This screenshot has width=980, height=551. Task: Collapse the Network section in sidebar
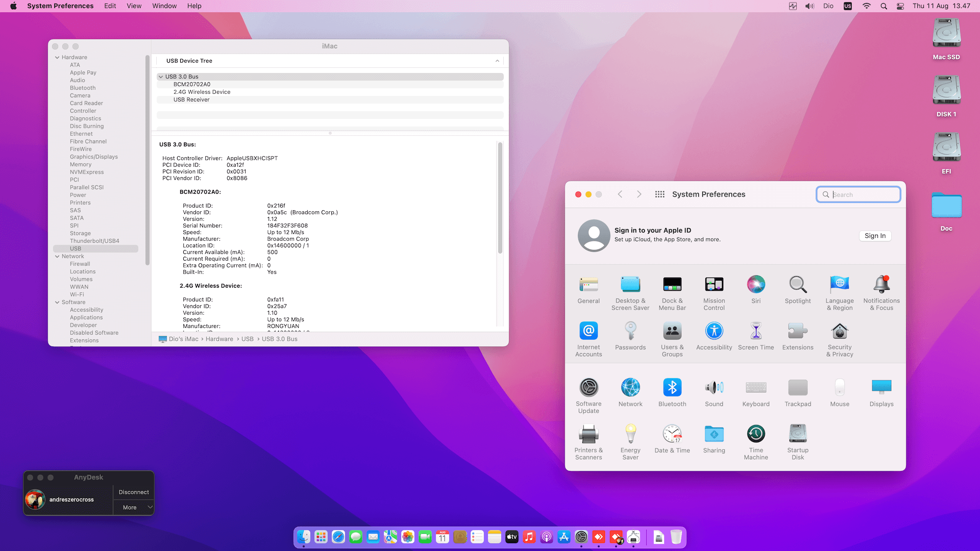point(57,256)
